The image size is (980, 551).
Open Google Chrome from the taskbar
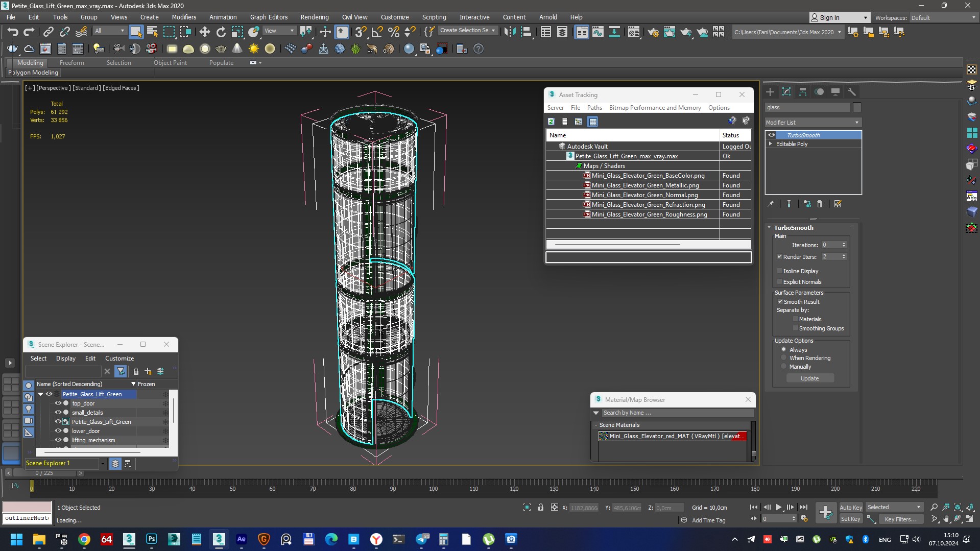[84, 539]
